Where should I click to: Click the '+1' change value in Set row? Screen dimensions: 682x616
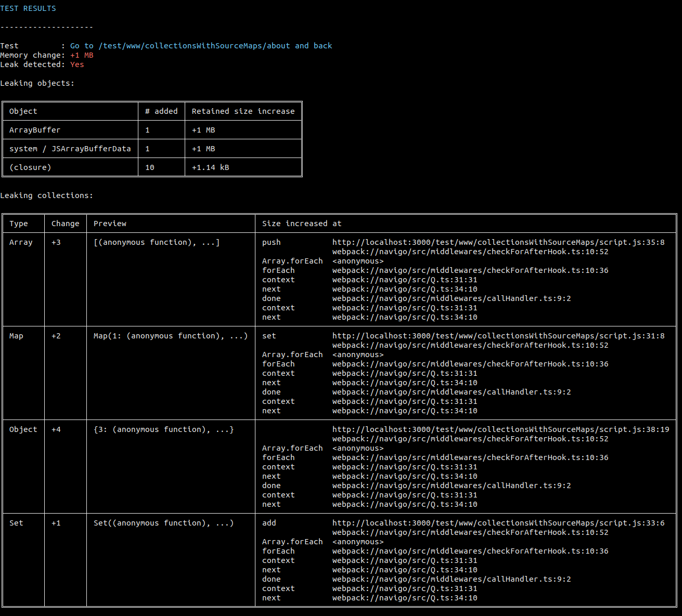point(56,523)
